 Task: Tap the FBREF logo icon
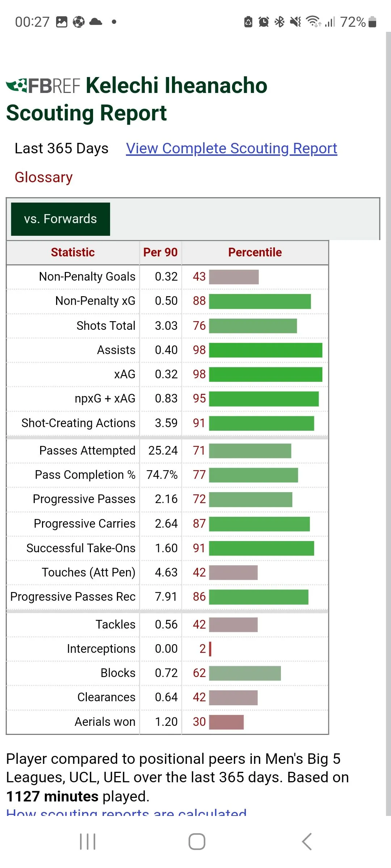tap(43, 86)
